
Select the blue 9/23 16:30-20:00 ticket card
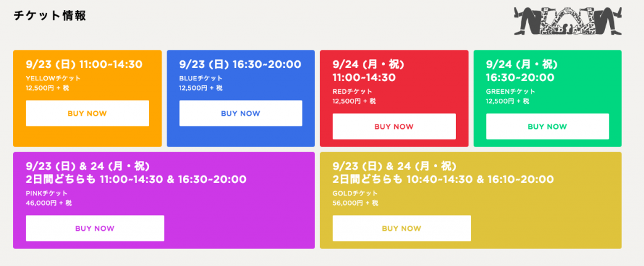(241, 99)
